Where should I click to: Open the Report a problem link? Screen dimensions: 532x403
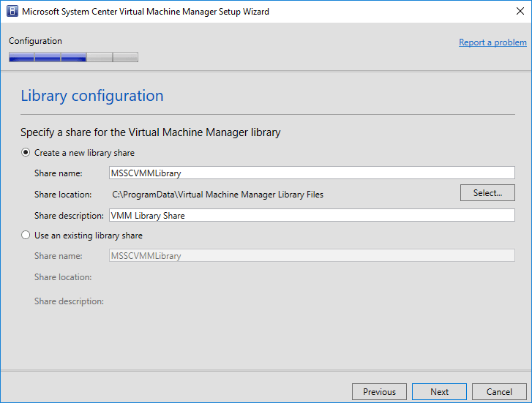(x=492, y=42)
